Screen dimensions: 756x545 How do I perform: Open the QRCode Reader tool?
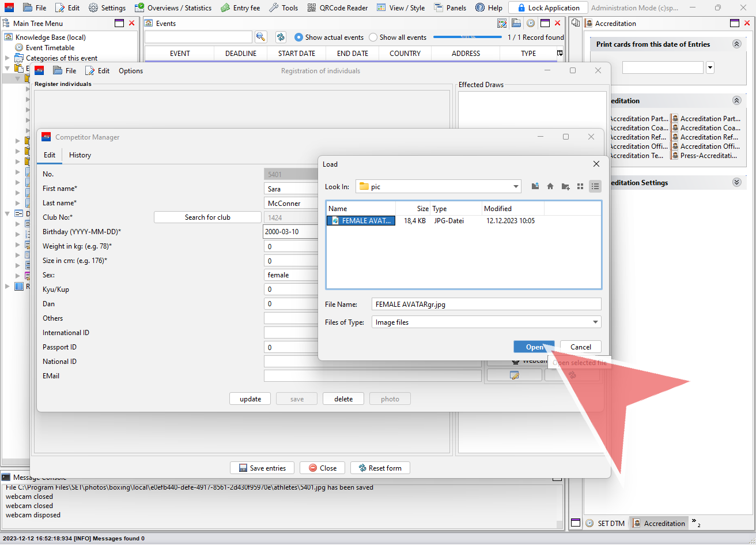[337, 8]
